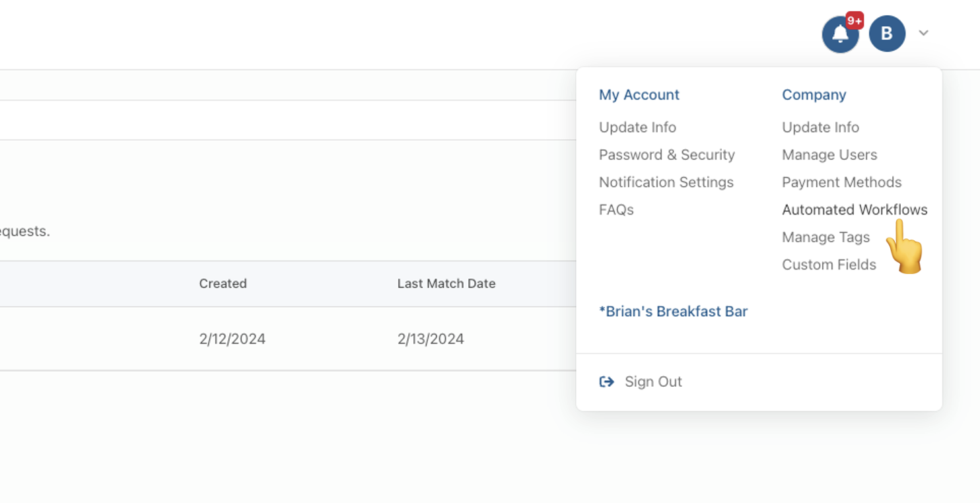The image size is (980, 503).
Task: Click the Sign Out arrow icon
Action: pos(606,382)
